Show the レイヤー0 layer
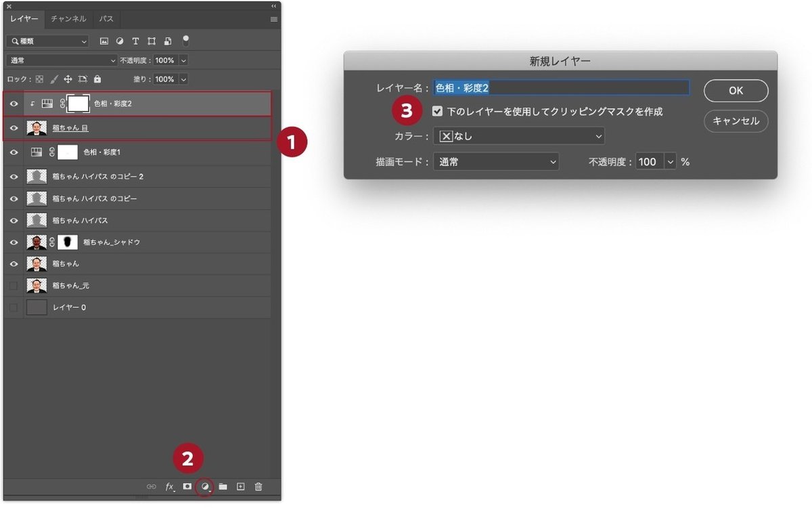This screenshot has width=812, height=508. pos(13,307)
